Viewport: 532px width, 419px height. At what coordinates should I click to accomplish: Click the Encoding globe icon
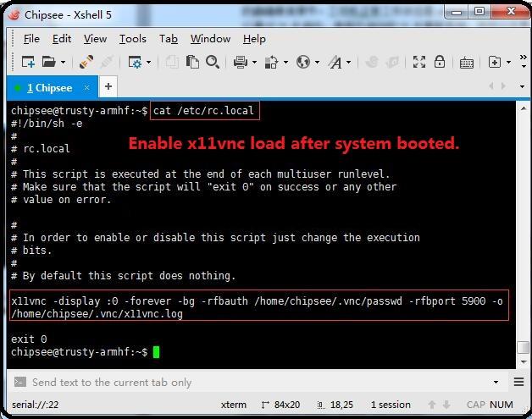(x=303, y=62)
